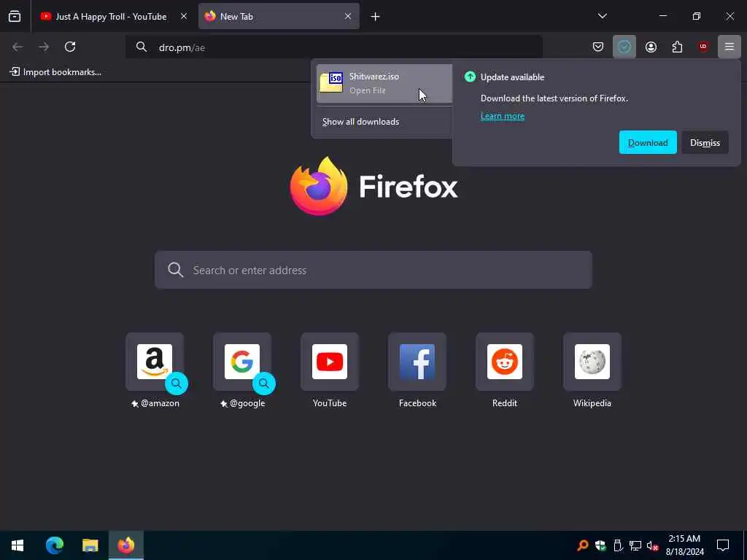
Task: Open Save to Pocket button
Action: tap(598, 47)
